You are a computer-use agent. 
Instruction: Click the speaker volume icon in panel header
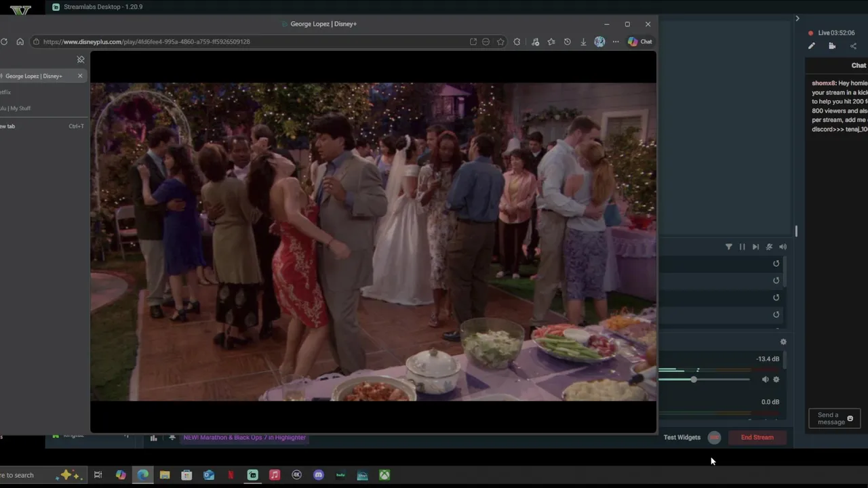point(783,247)
